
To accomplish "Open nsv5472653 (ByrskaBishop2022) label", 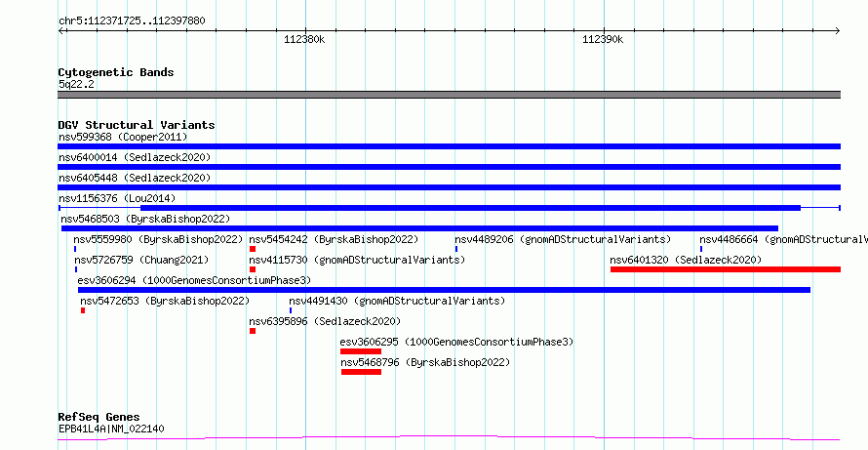I will (165, 301).
